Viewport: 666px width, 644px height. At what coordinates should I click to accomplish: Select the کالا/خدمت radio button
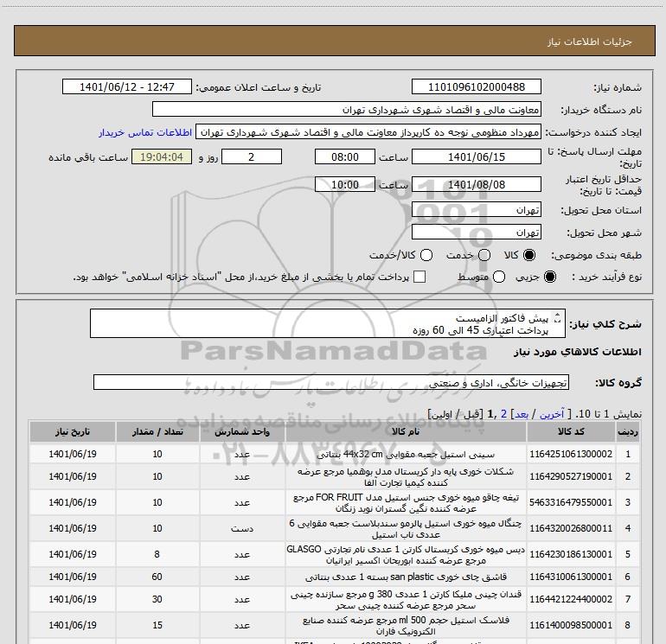[426, 255]
